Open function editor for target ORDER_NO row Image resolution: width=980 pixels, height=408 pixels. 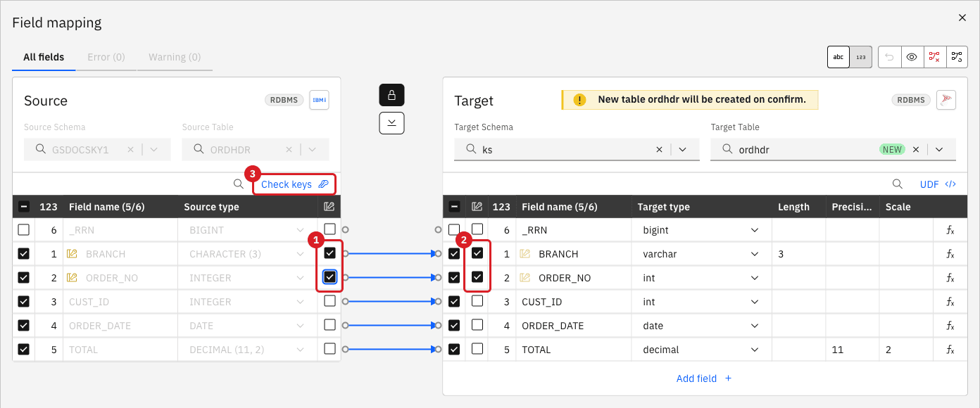[x=950, y=278]
